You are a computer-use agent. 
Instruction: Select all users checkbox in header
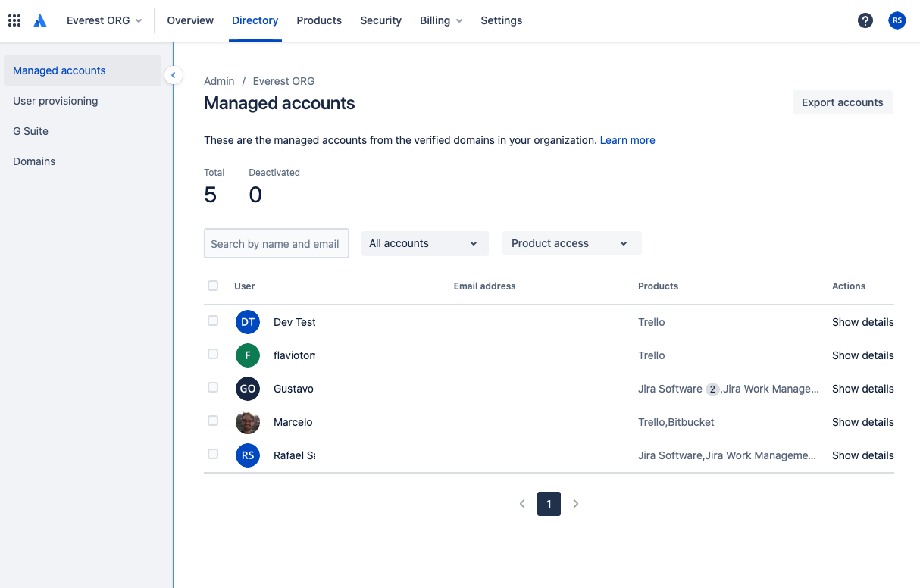click(213, 286)
